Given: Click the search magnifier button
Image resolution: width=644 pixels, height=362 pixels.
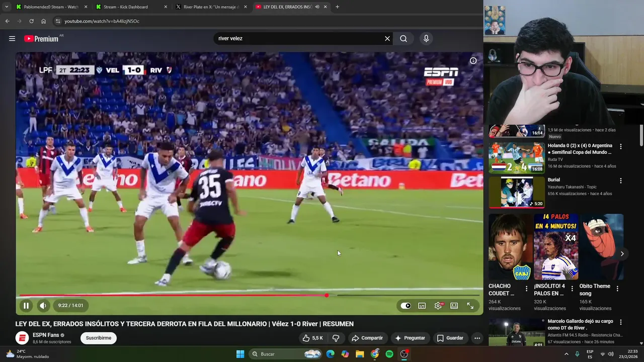Looking at the screenshot, I should pos(404,39).
